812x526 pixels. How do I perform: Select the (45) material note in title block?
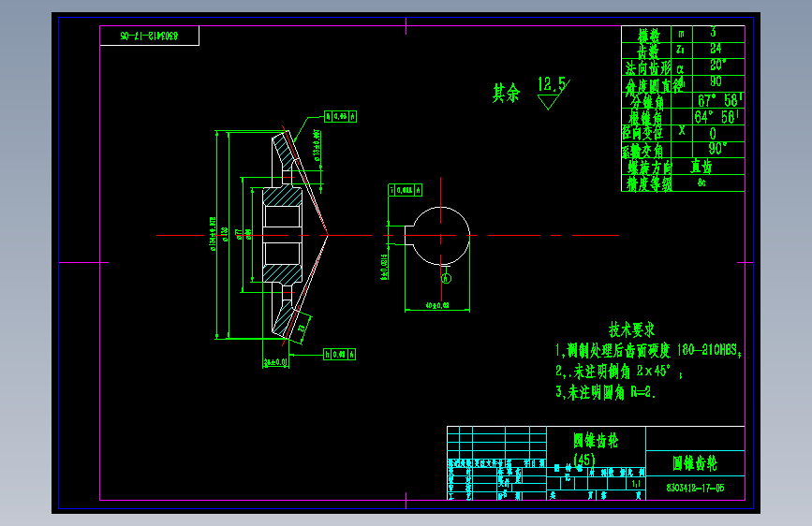(x=584, y=460)
